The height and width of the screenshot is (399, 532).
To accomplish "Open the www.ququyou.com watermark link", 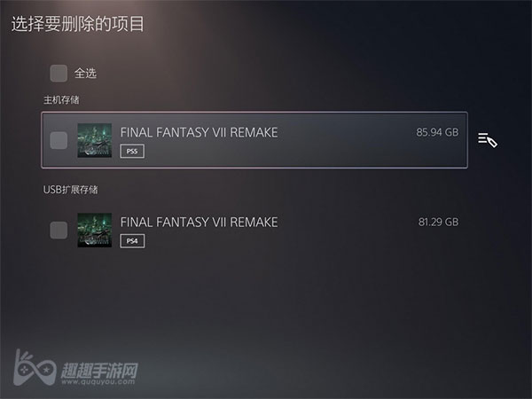I will (98, 382).
